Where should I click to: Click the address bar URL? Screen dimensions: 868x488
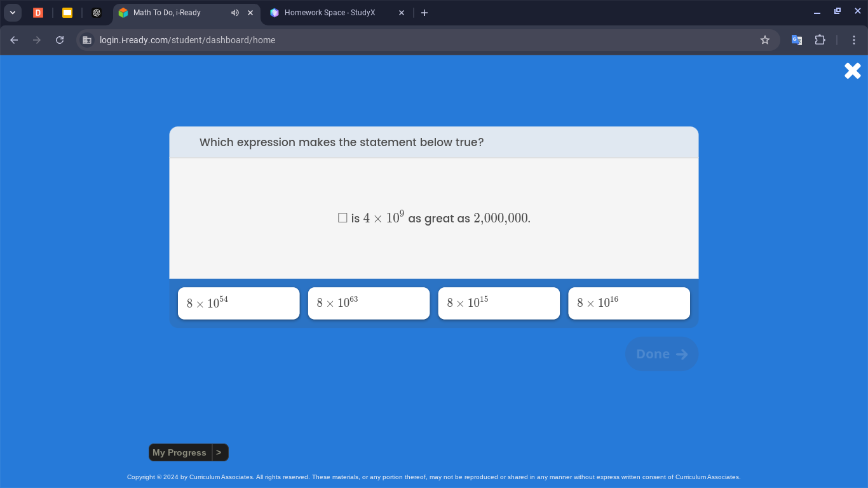(187, 40)
